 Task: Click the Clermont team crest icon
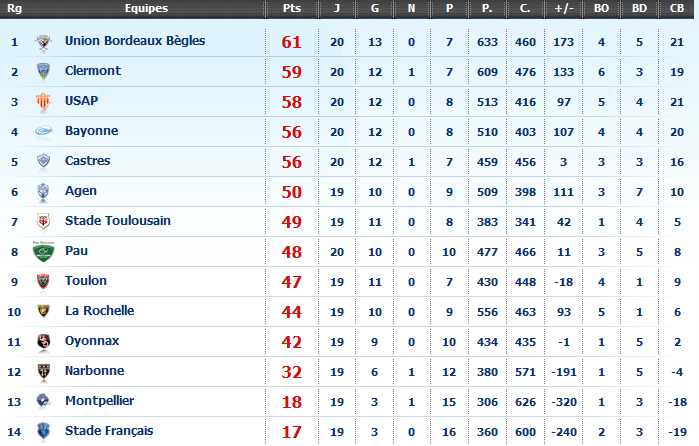tap(43, 72)
